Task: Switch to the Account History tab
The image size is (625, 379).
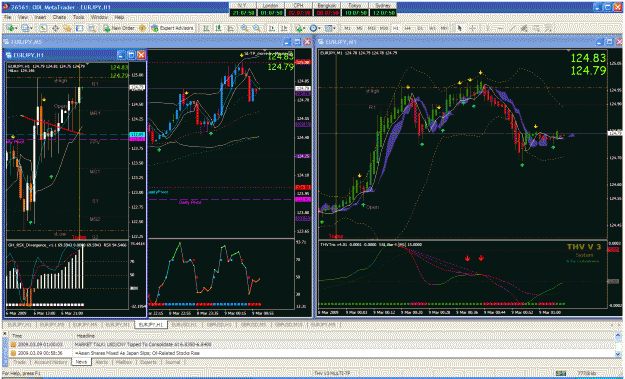Action: tap(51, 362)
